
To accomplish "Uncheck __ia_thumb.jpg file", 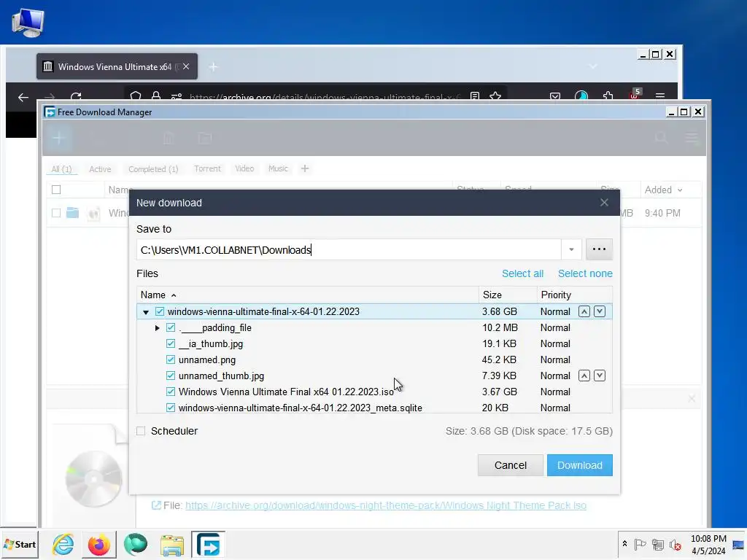I will tap(171, 343).
